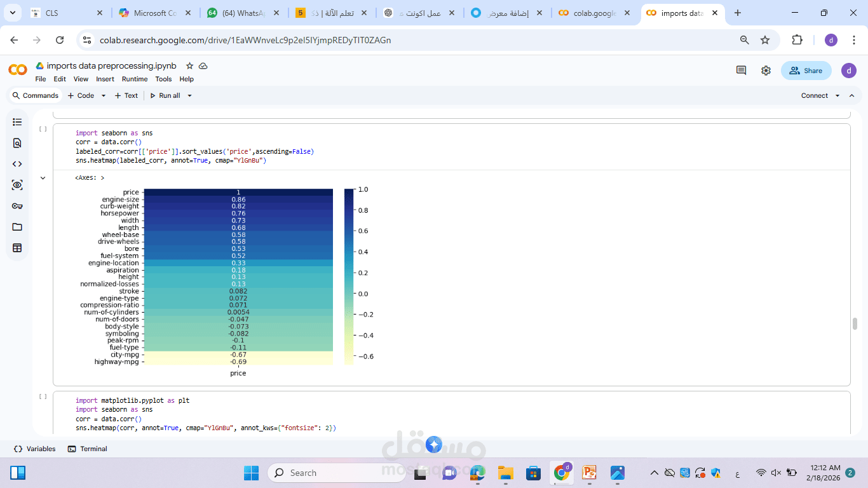868x488 pixels.
Task: Open the Edit menu
Action: click(60, 79)
